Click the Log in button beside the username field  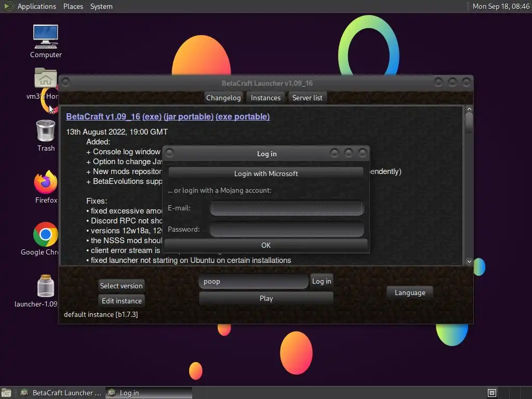(x=322, y=281)
